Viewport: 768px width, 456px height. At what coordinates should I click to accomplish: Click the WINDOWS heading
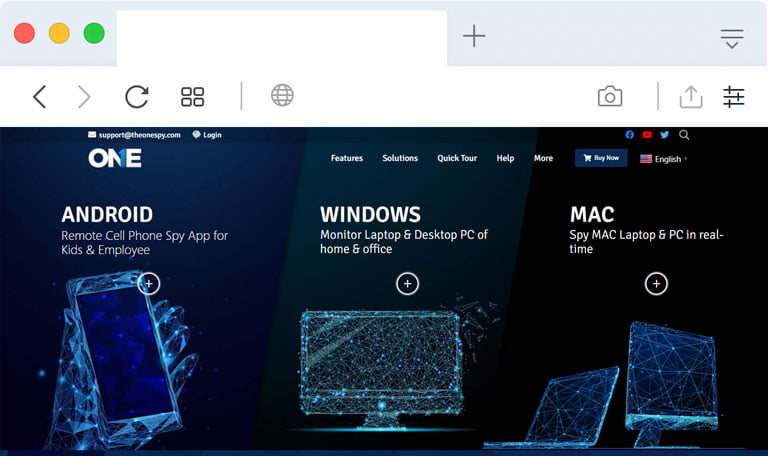pos(370,215)
